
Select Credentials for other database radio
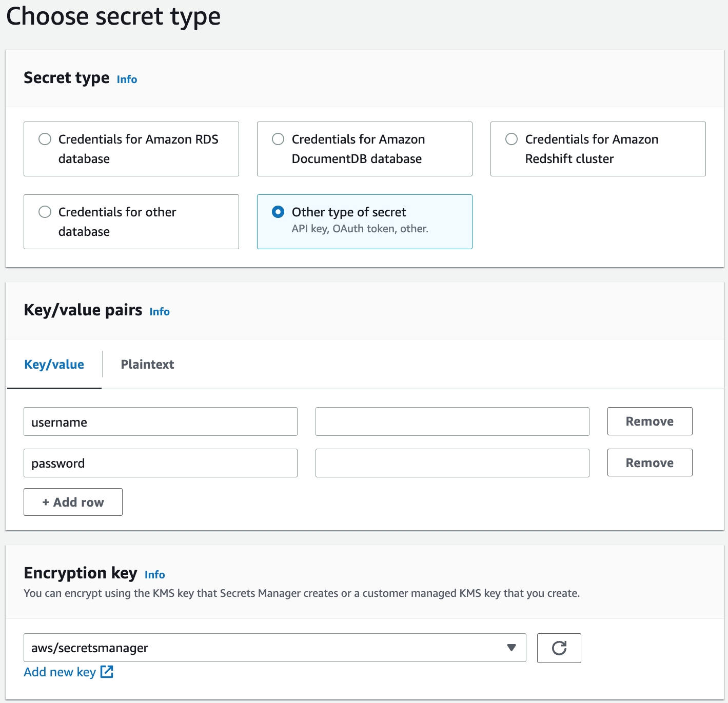coord(45,212)
